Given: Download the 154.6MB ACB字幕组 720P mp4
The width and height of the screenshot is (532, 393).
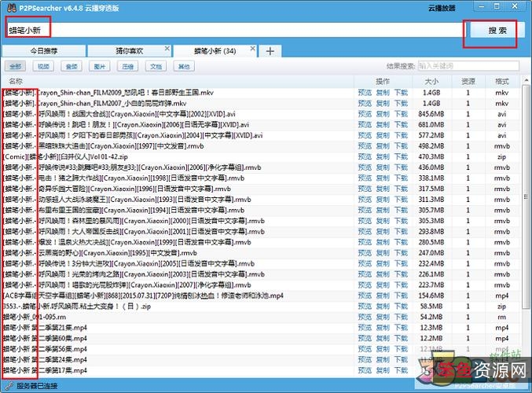Looking at the screenshot, I should point(401,296).
